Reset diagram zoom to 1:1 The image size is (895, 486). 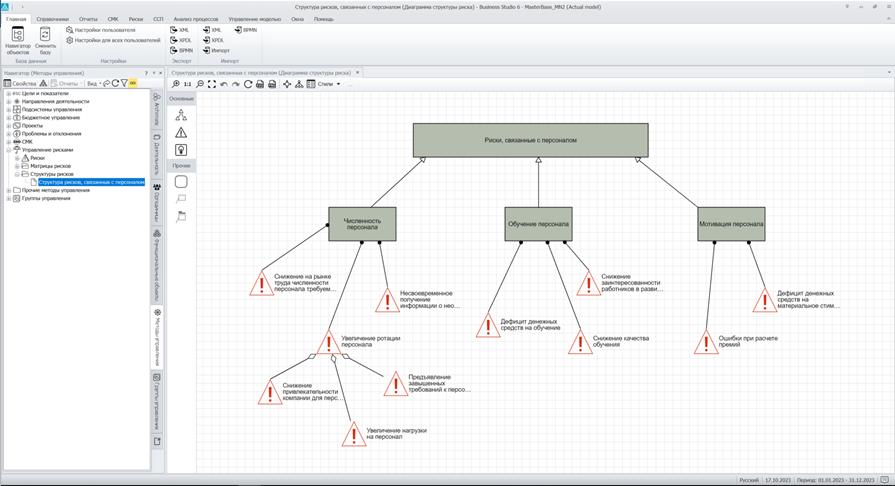tap(188, 84)
